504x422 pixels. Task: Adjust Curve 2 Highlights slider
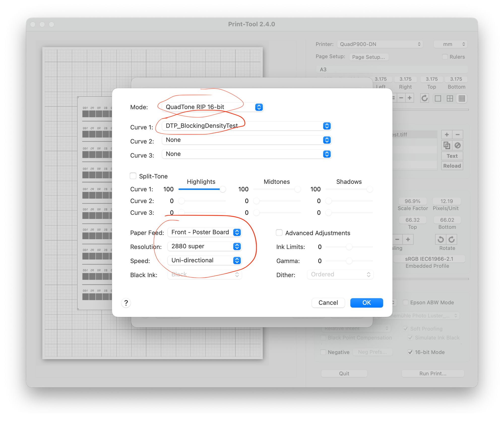click(202, 201)
